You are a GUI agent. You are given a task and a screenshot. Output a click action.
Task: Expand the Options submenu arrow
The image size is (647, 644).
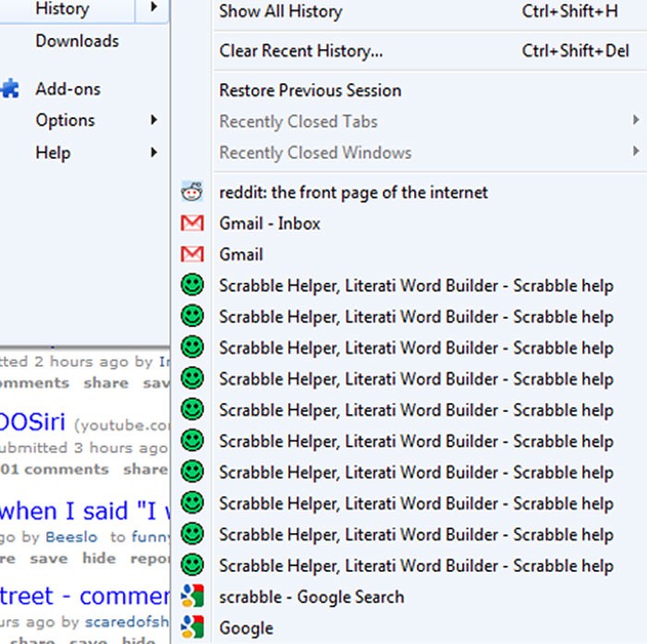click(153, 120)
